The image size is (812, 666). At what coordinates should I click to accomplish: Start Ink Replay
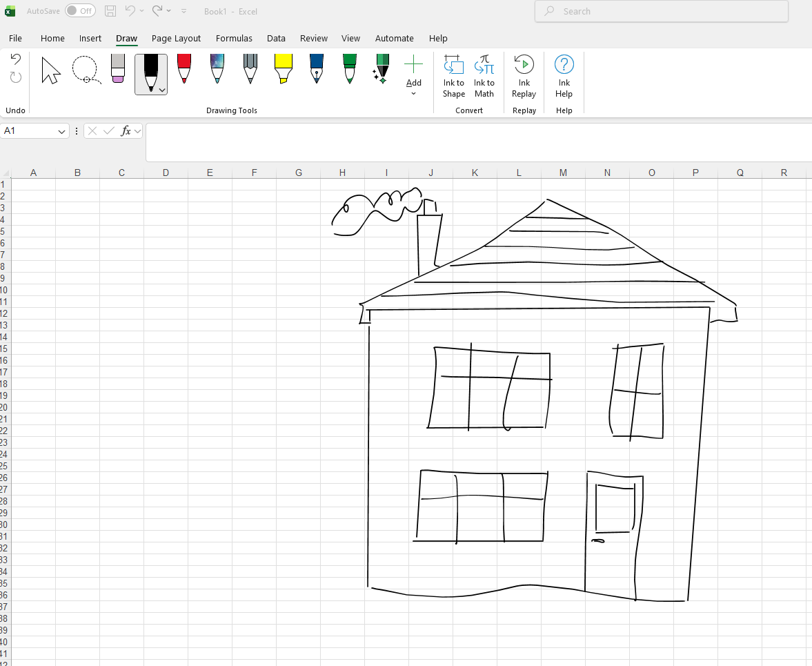tap(524, 76)
